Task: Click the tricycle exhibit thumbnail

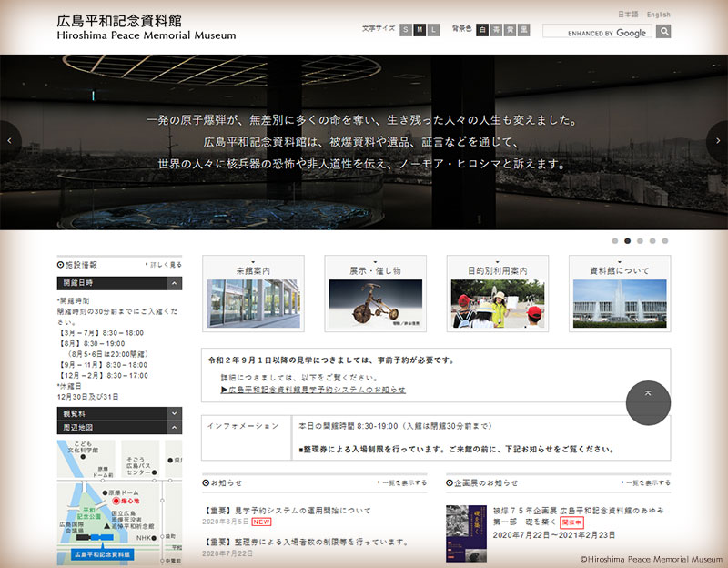Action: tap(375, 303)
